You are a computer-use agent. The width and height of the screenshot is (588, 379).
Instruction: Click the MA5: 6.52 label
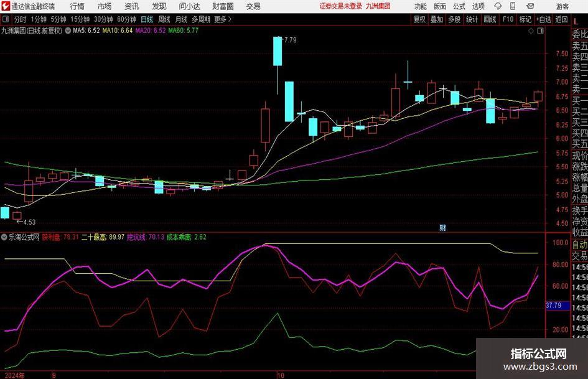[86, 30]
